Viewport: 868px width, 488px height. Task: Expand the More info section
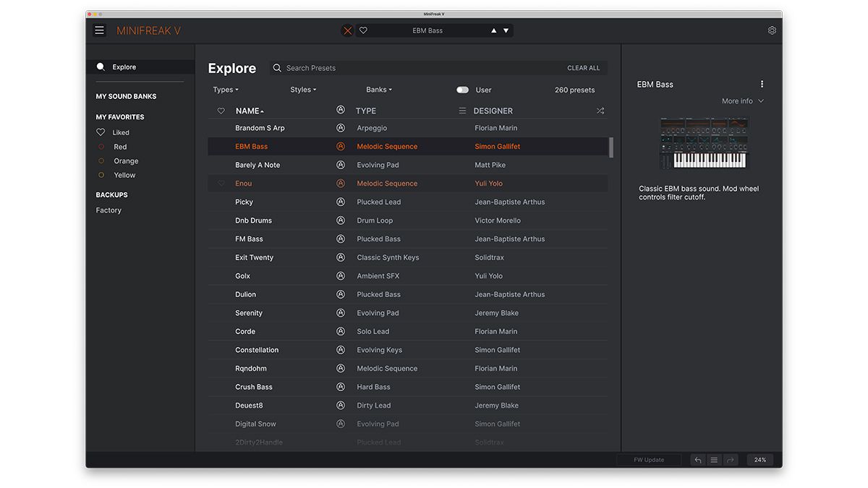(x=742, y=101)
